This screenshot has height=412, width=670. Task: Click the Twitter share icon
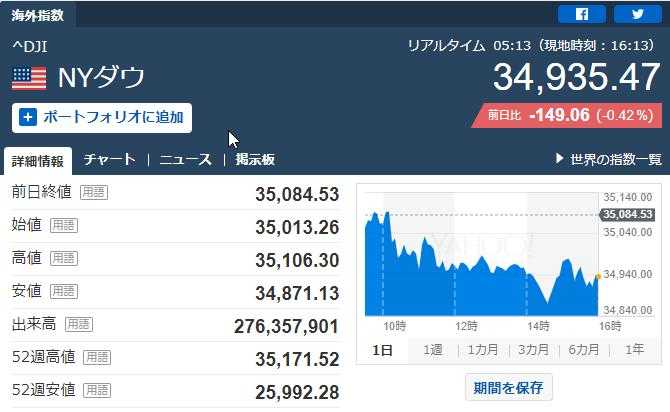636,14
